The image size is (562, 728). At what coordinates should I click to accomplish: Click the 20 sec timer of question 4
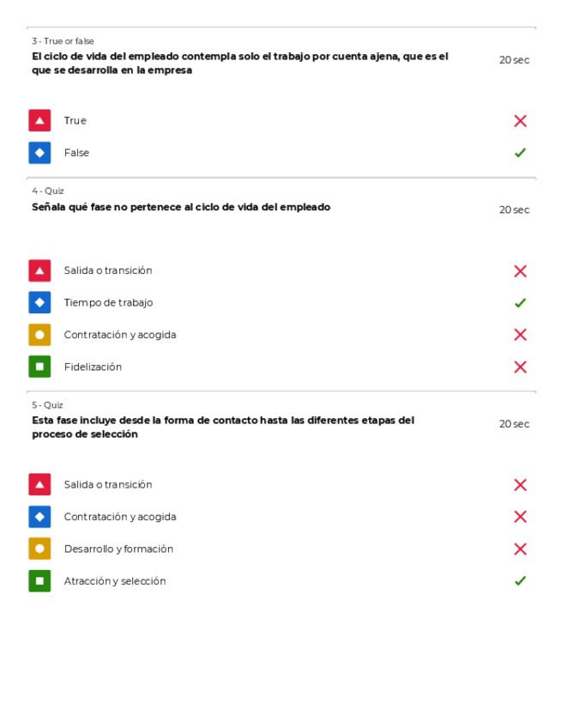pyautogui.click(x=514, y=210)
